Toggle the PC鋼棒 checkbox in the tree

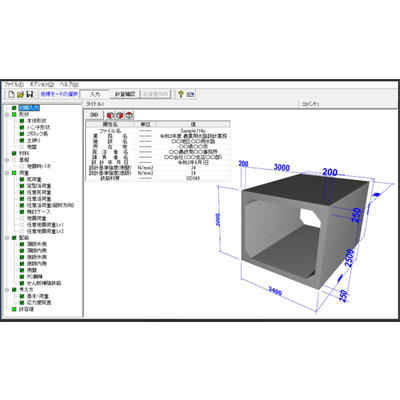[x=22, y=277]
